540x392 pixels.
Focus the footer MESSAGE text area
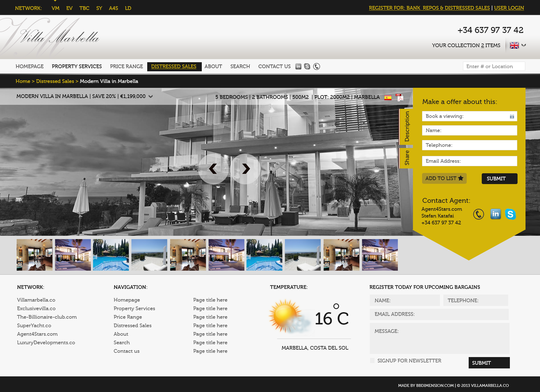pyautogui.click(x=439, y=338)
